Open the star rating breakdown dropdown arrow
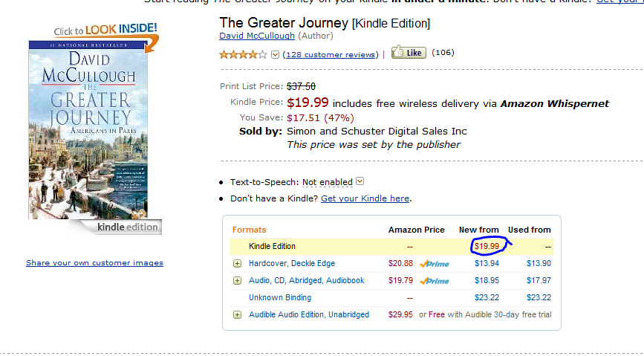The width and height of the screenshot is (644, 356). tap(275, 55)
